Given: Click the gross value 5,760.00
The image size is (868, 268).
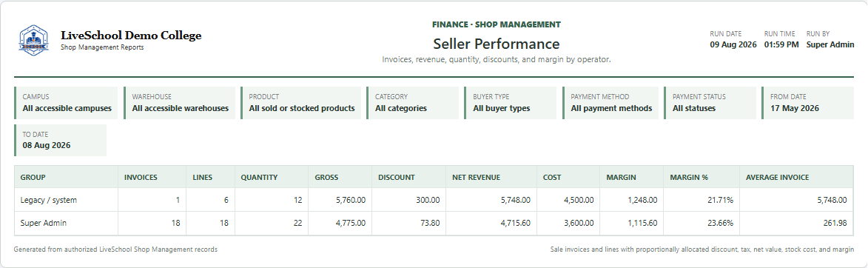Looking at the screenshot, I should point(351,200).
